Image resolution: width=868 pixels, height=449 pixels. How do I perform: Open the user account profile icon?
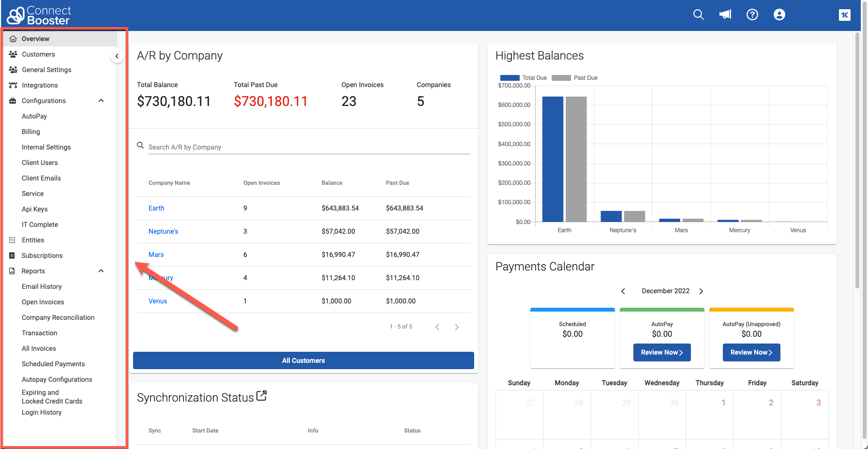click(x=779, y=15)
